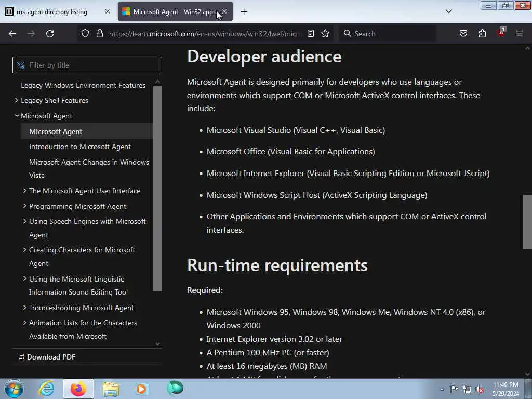Select the Microsoft Agent - Win32 apps tab
532x399 pixels.
coord(175,11)
